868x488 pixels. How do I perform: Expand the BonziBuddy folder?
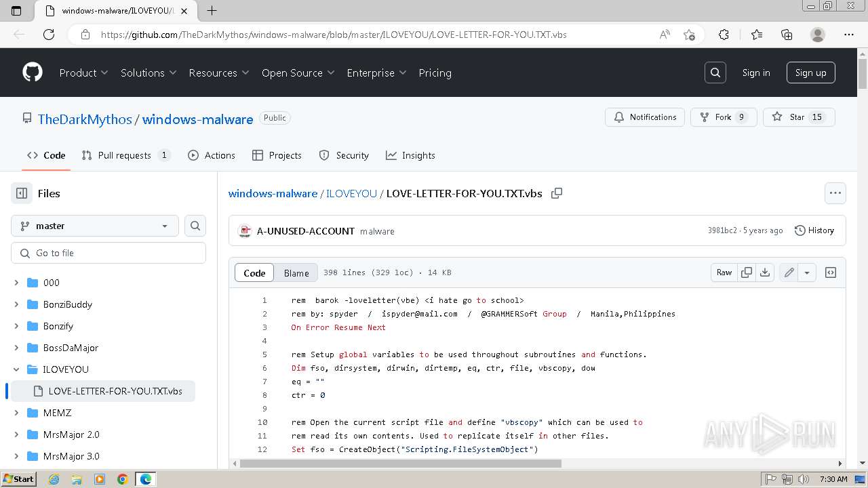tap(16, 304)
